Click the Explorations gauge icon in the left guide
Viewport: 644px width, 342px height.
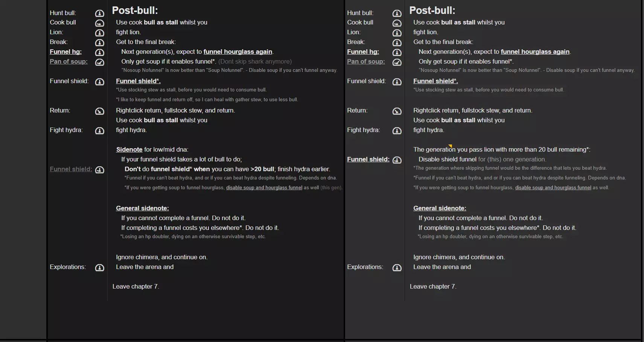(x=99, y=268)
